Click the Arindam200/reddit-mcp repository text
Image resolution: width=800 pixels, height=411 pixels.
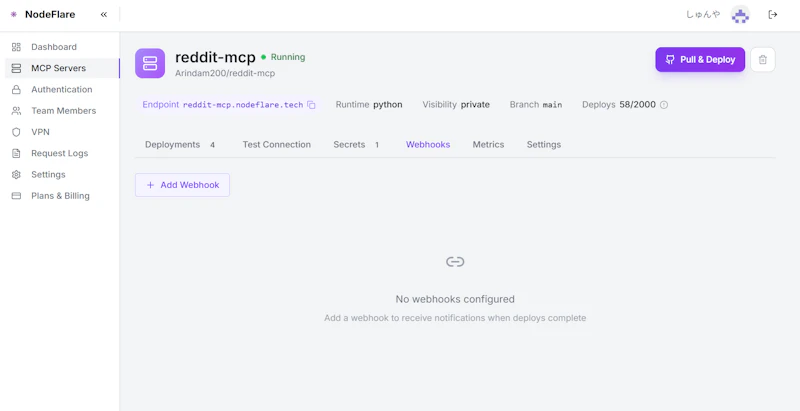pos(225,73)
